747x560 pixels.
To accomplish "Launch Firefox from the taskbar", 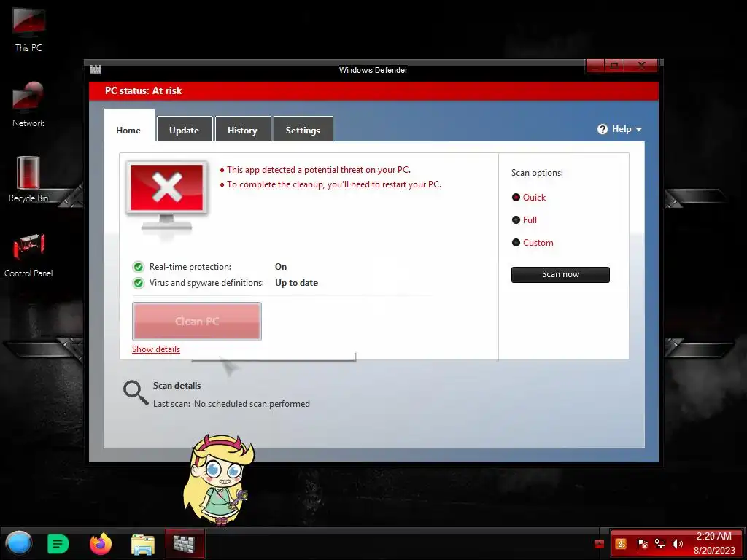I will (101, 544).
